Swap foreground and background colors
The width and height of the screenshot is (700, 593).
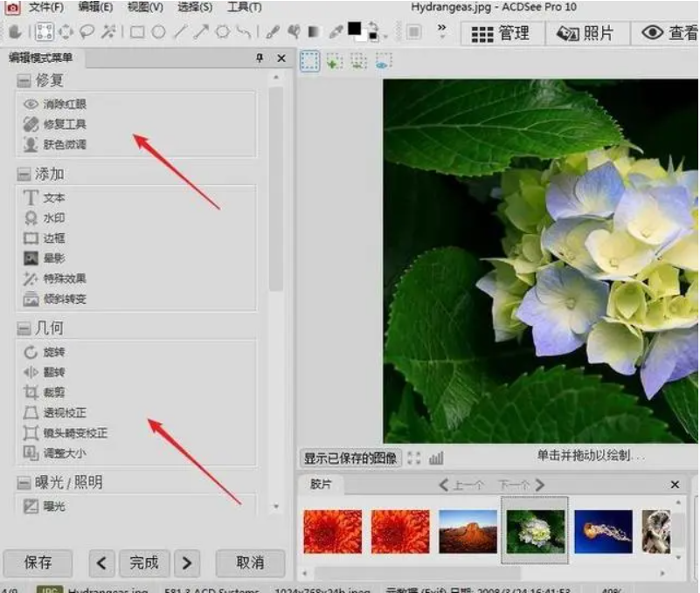click(373, 25)
